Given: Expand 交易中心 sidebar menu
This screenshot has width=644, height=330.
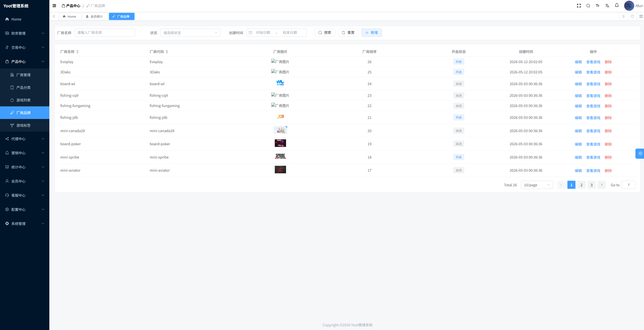Looking at the screenshot, I should [25, 47].
